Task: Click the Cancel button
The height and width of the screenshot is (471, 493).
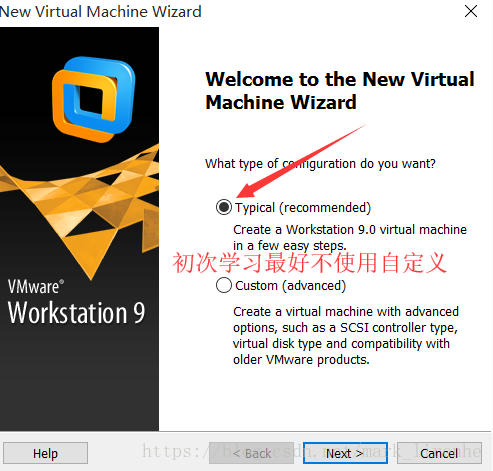Action: pos(439,453)
